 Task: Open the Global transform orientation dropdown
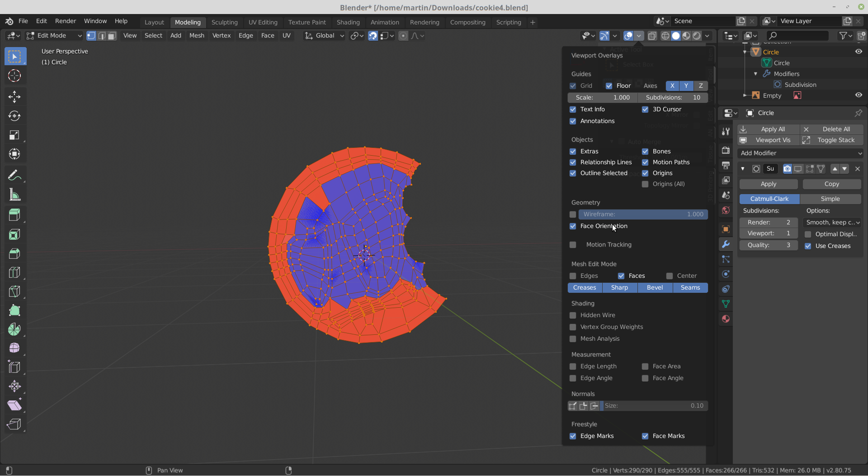pos(324,36)
